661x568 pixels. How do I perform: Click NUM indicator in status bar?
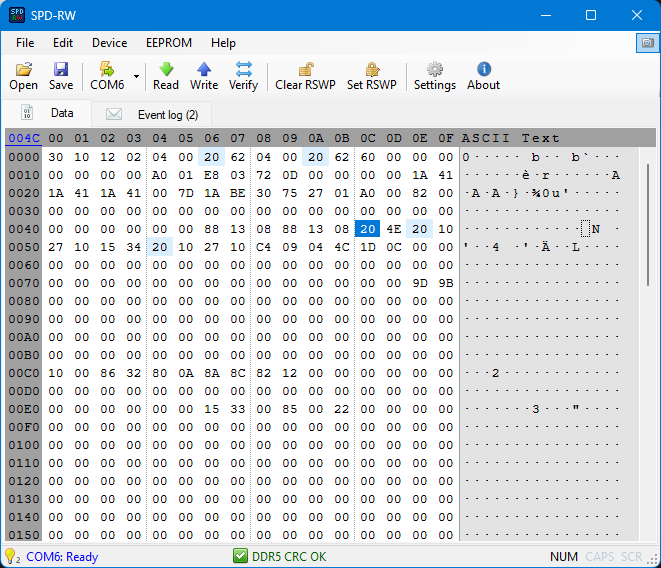coord(564,557)
